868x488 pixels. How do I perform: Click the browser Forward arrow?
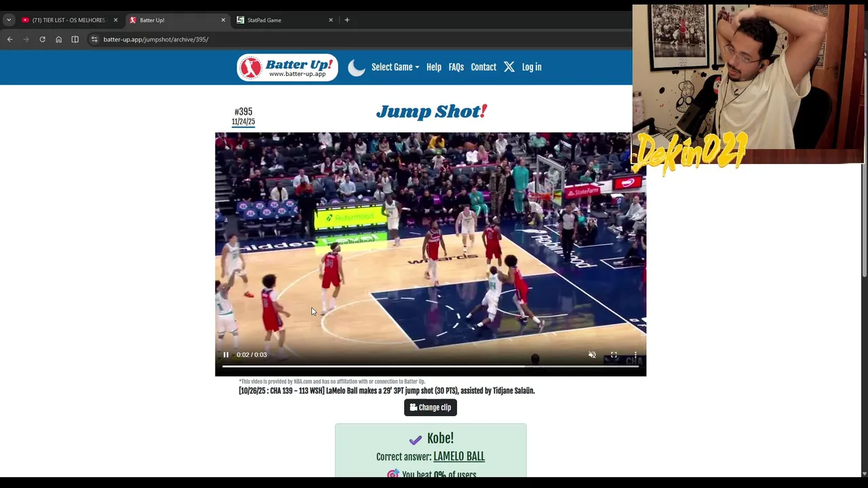pos(26,39)
